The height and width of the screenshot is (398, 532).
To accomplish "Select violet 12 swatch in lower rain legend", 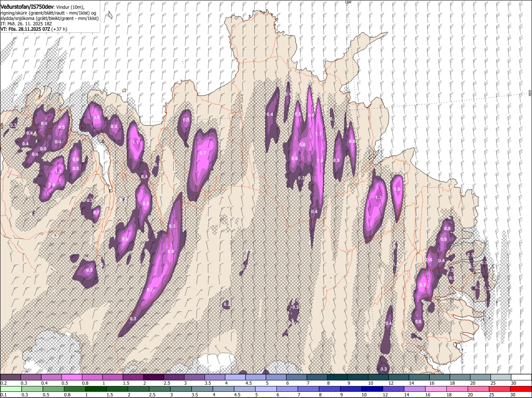I will [x=394, y=389].
